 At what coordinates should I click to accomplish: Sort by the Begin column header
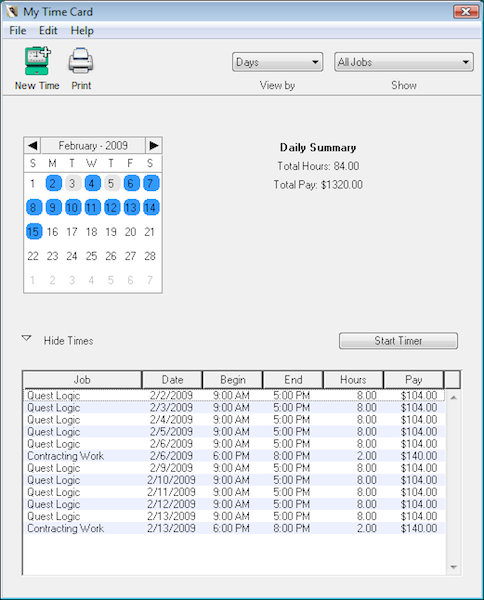pyautogui.click(x=233, y=380)
